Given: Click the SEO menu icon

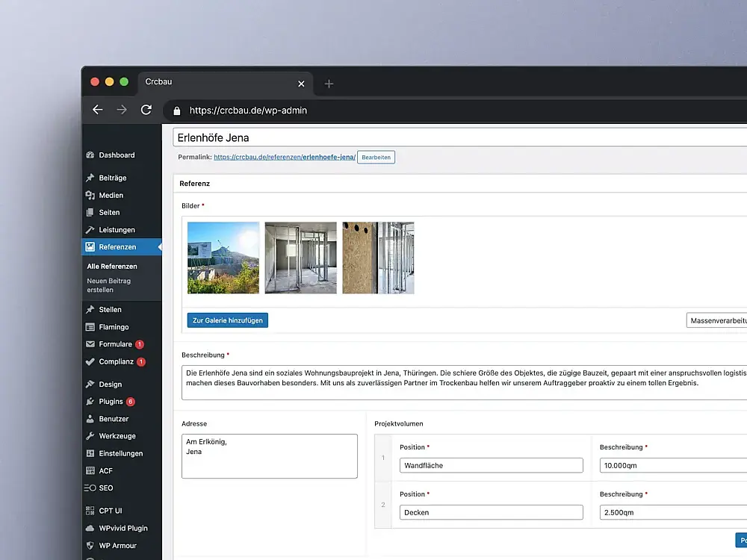Looking at the screenshot, I should (x=90, y=488).
